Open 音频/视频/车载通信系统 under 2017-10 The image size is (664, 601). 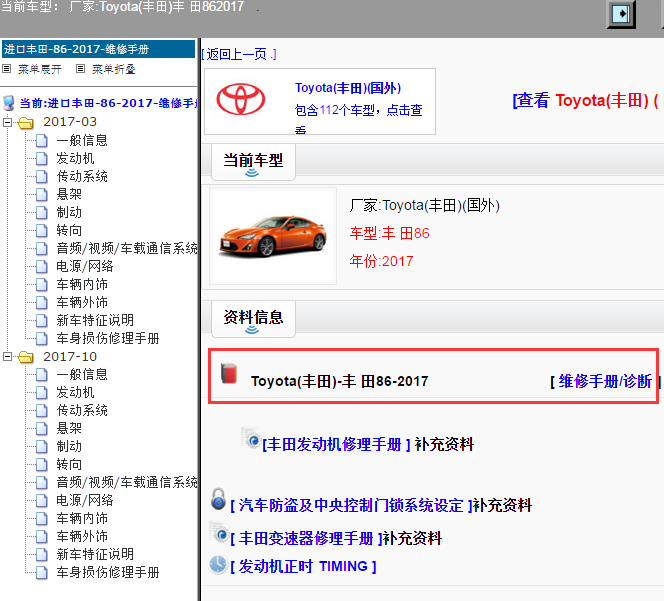coord(127,482)
